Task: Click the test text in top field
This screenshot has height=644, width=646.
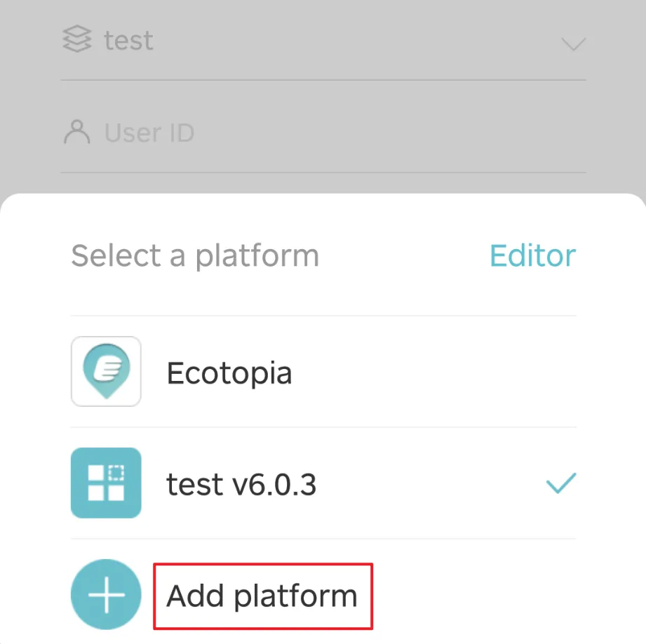Action: click(x=128, y=41)
